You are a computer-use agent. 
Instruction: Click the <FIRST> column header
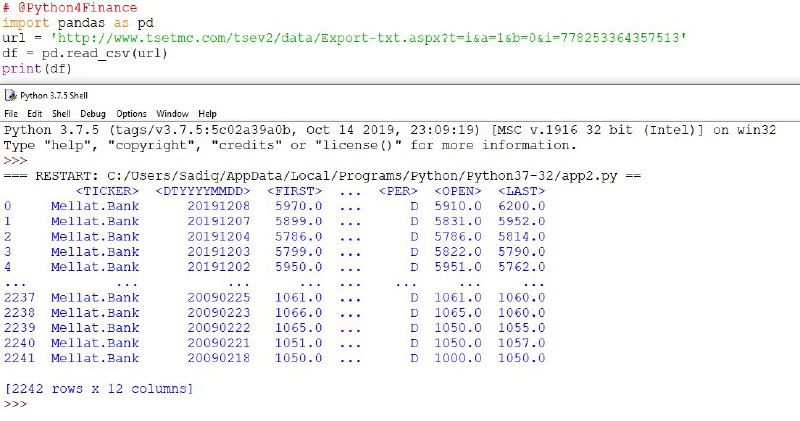click(294, 191)
